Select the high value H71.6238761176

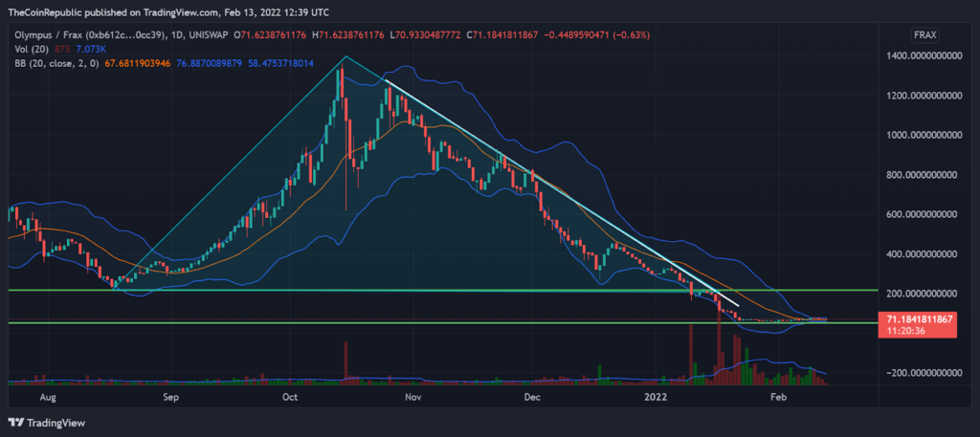346,35
